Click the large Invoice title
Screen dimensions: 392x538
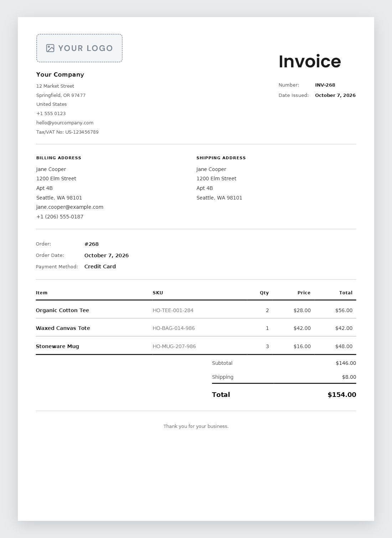(x=310, y=61)
